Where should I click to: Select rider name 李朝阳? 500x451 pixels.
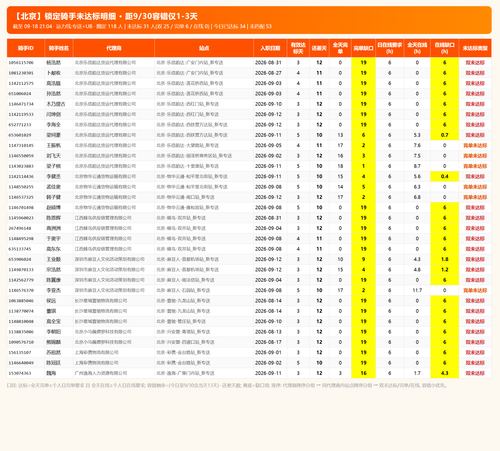point(53,332)
